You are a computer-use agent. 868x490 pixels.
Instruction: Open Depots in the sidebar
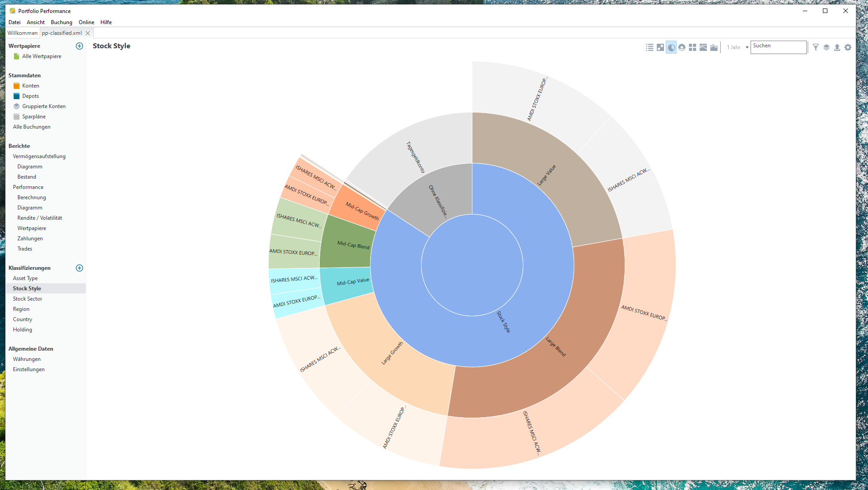[30, 96]
